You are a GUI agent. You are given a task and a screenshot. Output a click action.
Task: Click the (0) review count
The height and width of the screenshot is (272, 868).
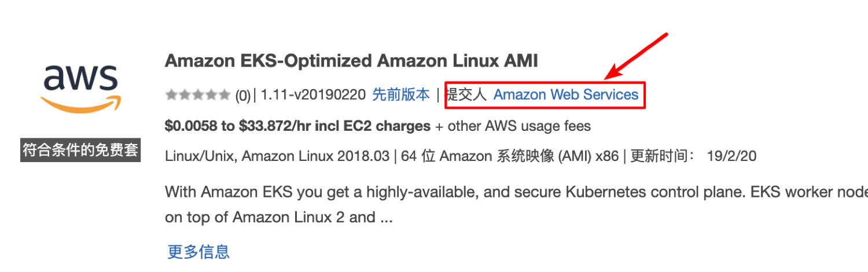[242, 95]
